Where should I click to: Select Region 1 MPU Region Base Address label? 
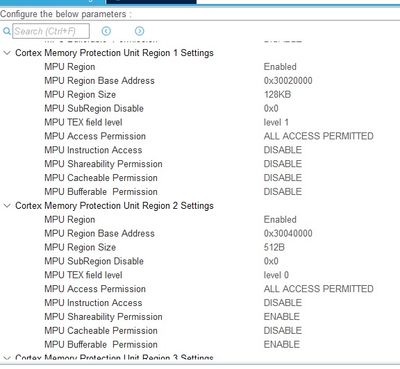pos(99,81)
